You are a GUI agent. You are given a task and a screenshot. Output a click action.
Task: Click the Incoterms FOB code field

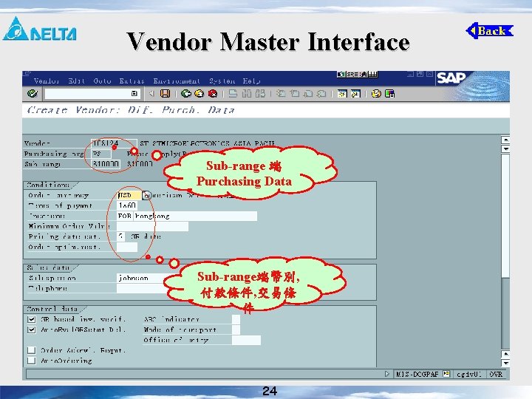pos(125,216)
